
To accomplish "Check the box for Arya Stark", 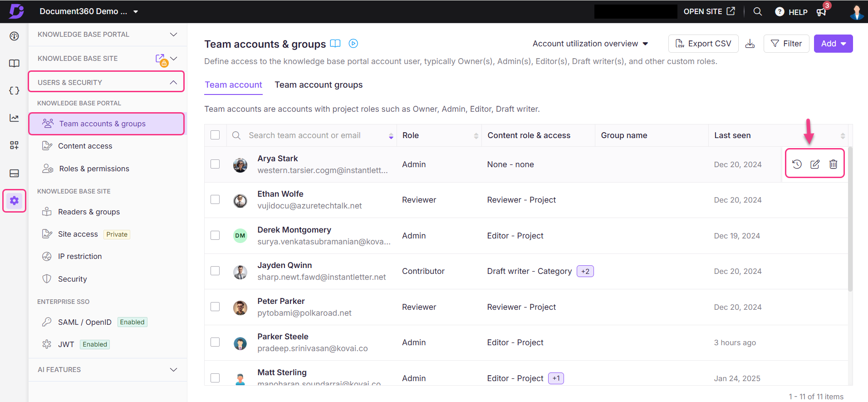I will (x=215, y=164).
